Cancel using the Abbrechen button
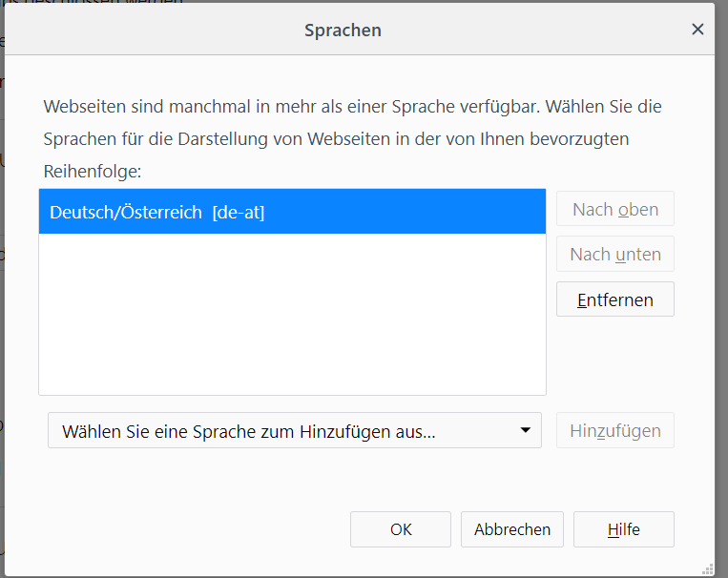The width and height of the screenshot is (728, 578). 512,529
